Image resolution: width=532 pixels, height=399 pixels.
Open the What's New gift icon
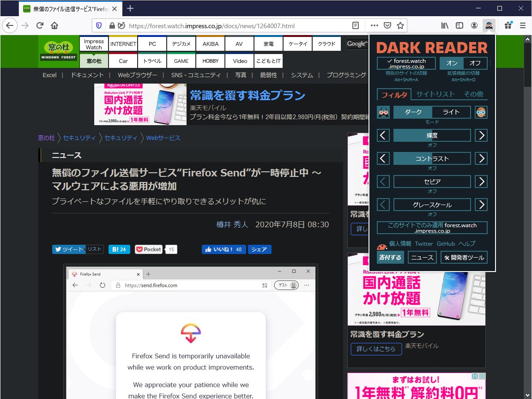[508, 25]
